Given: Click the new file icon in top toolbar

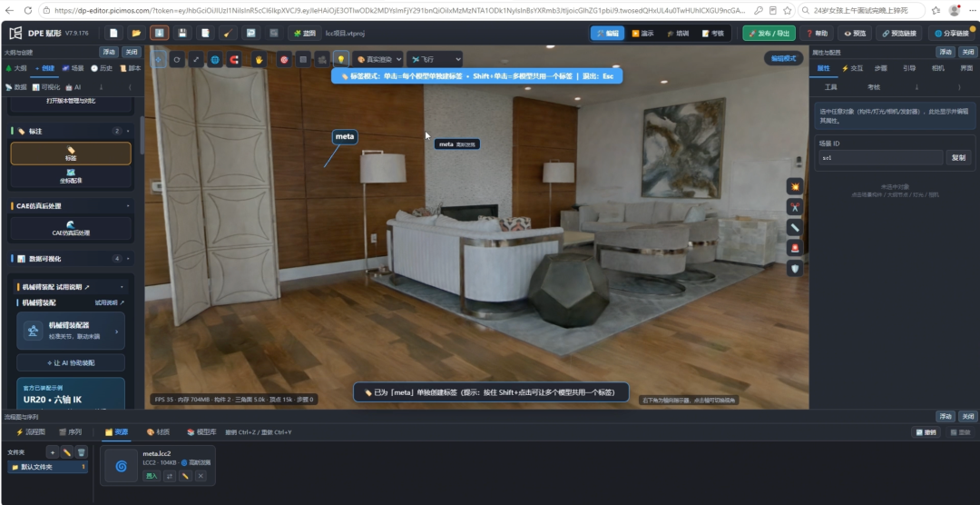Looking at the screenshot, I should (x=113, y=34).
